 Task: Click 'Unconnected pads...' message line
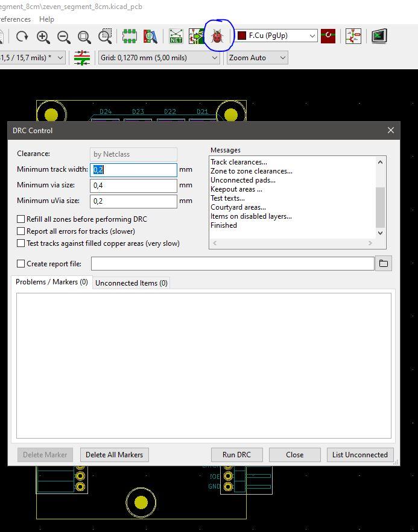click(x=243, y=180)
